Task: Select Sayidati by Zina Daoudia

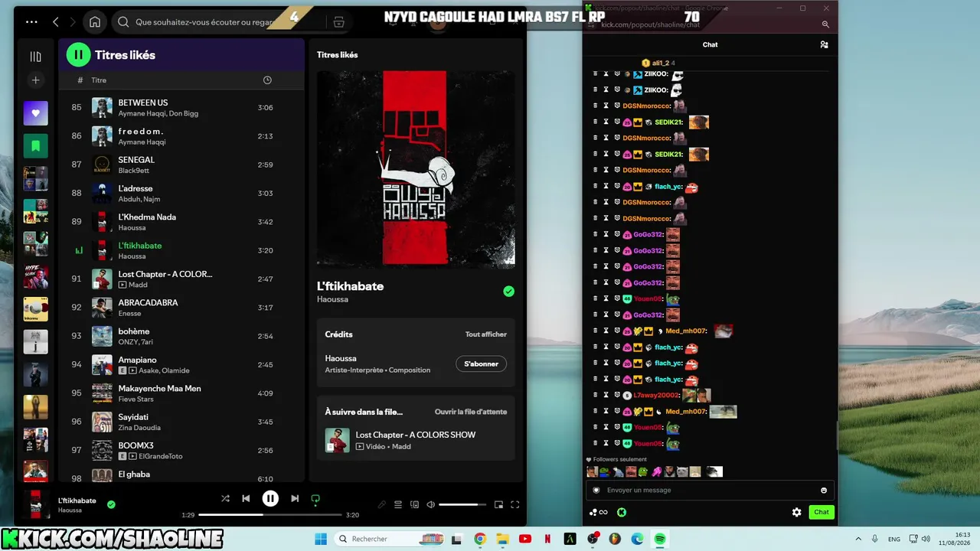Action: pos(181,422)
